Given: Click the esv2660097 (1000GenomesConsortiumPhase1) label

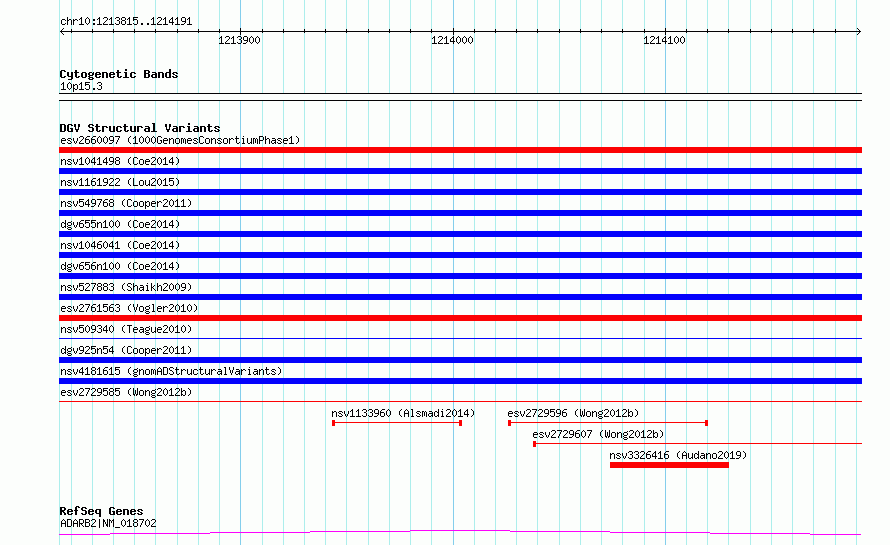Looking at the screenshot, I should pos(180,140).
